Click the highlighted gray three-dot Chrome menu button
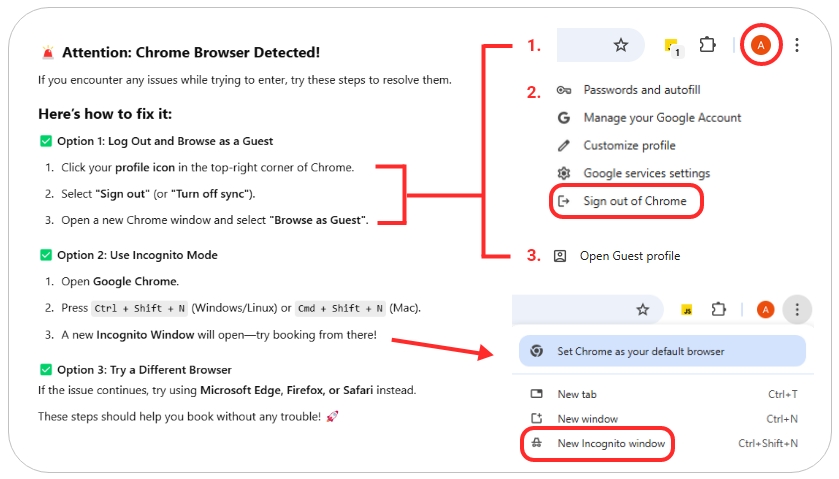Viewport: 839px width, 479px height. tap(797, 309)
